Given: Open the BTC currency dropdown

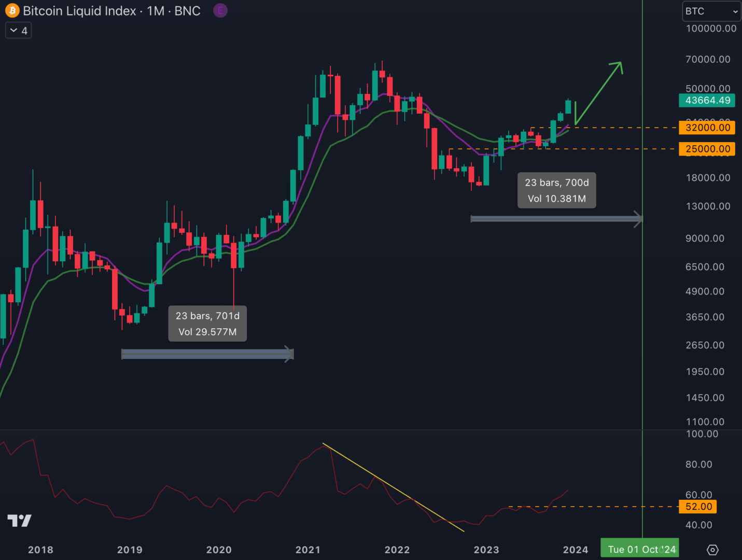Looking at the screenshot, I should coord(711,11).
